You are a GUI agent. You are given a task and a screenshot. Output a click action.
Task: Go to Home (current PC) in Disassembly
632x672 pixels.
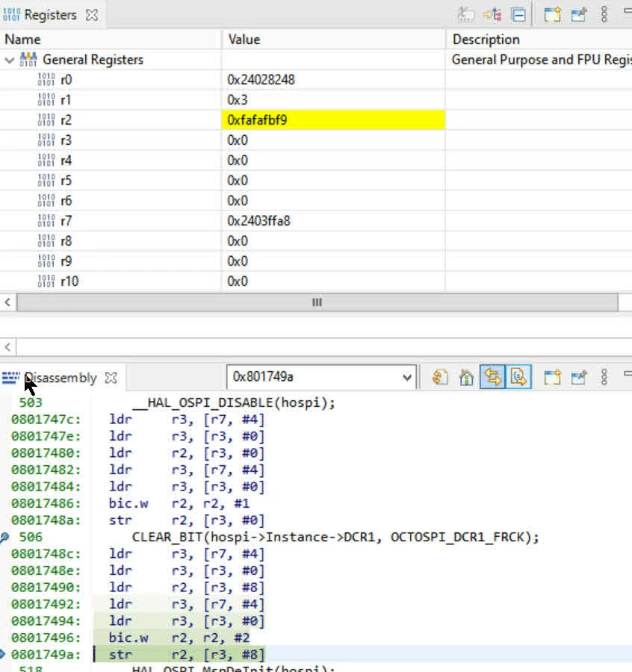(x=466, y=377)
